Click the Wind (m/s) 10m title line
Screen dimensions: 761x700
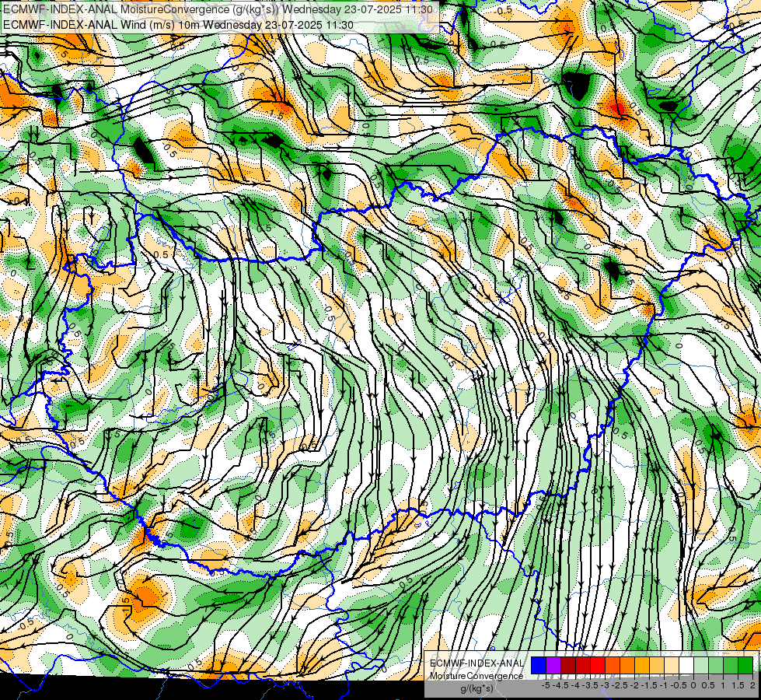click(178, 25)
